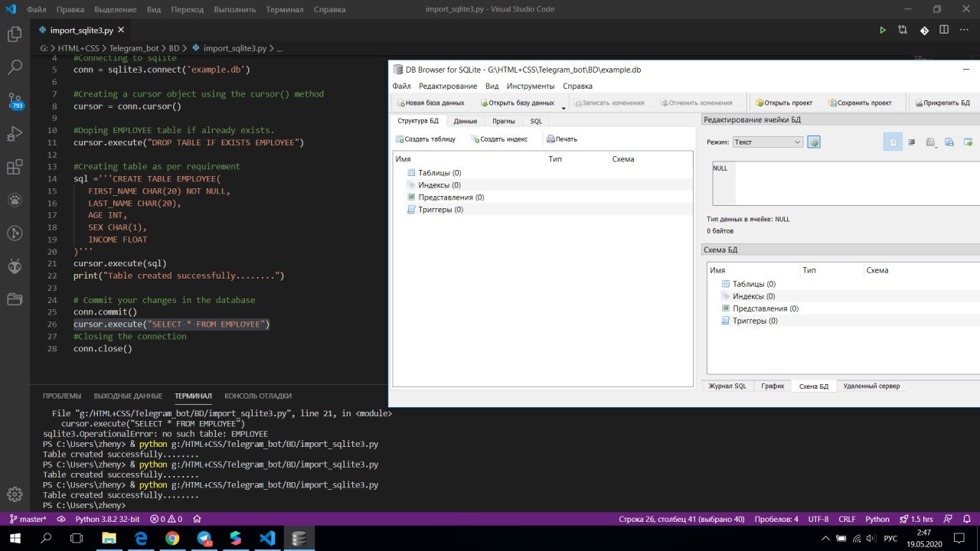Click Create Table (Создать таблицу) button

426,139
